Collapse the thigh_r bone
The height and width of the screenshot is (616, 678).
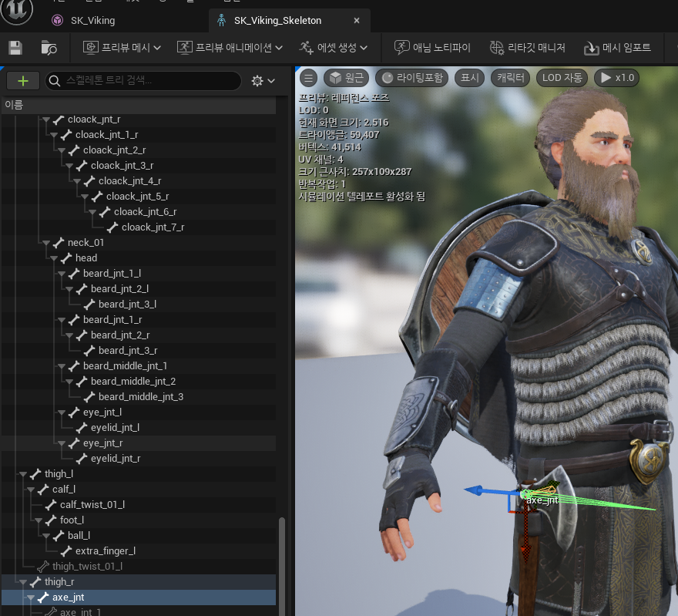click(23, 582)
